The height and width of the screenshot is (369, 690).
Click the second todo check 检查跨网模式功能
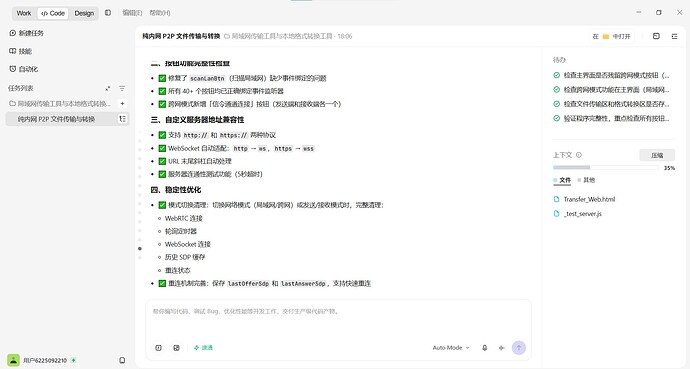pos(556,90)
